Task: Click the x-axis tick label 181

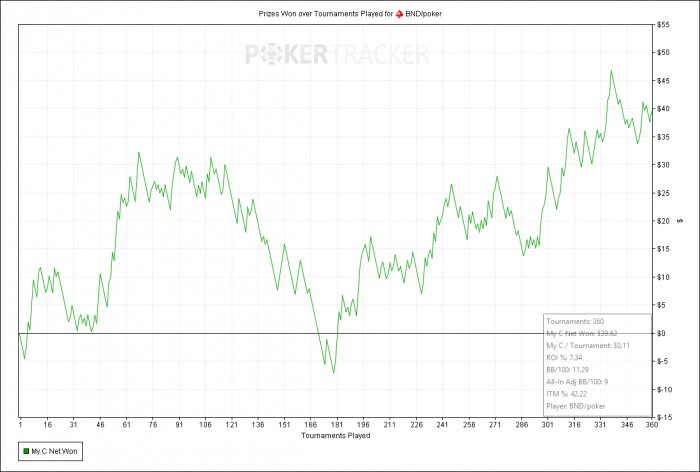Action: (337, 425)
